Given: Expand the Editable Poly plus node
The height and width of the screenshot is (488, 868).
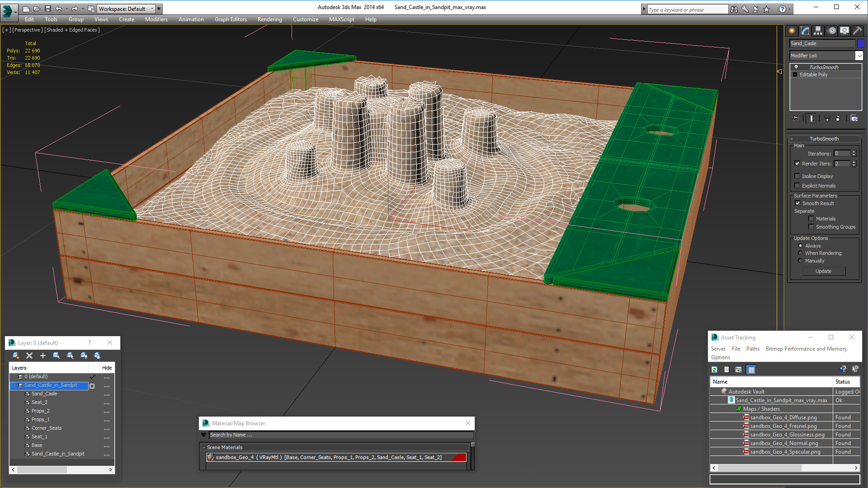Looking at the screenshot, I should (795, 75).
